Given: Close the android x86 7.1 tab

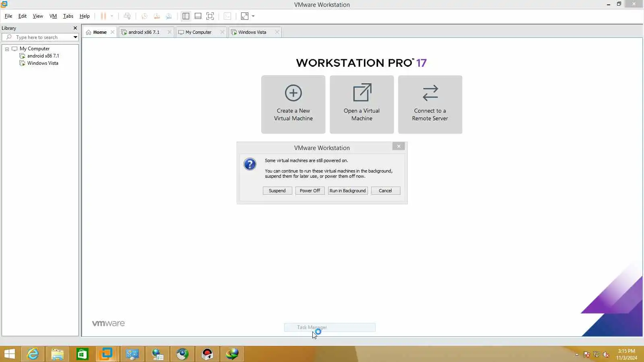Looking at the screenshot, I should click(169, 32).
